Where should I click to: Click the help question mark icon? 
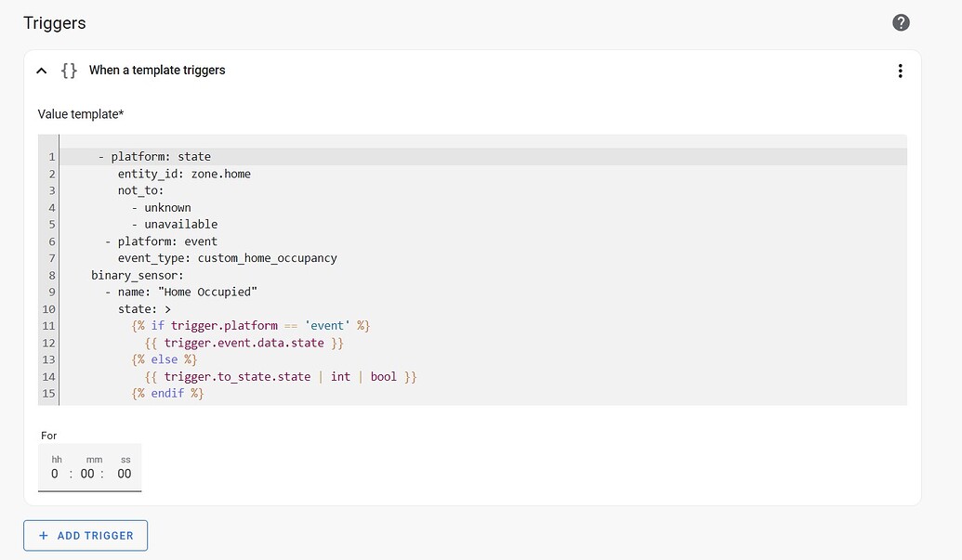(x=900, y=21)
